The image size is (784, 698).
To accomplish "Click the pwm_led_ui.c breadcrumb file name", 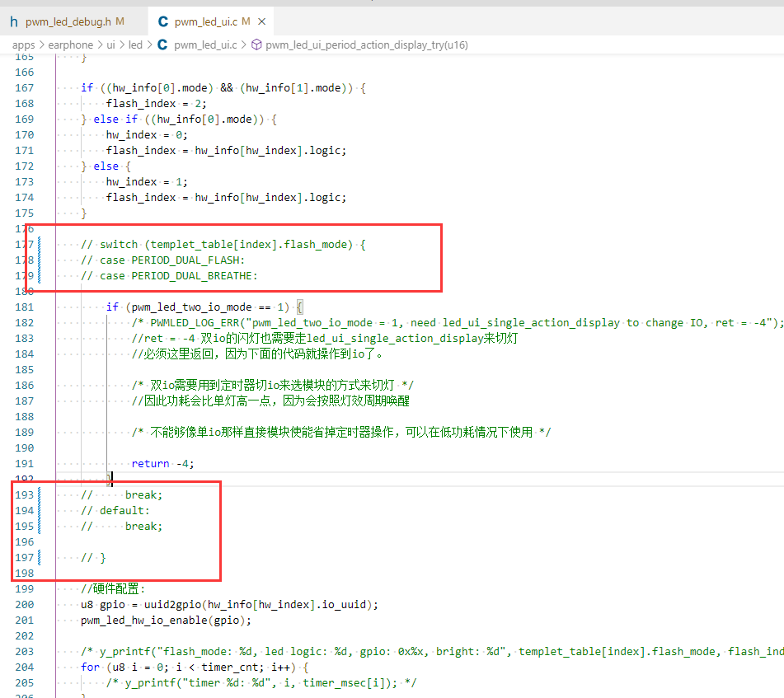I will coord(205,45).
